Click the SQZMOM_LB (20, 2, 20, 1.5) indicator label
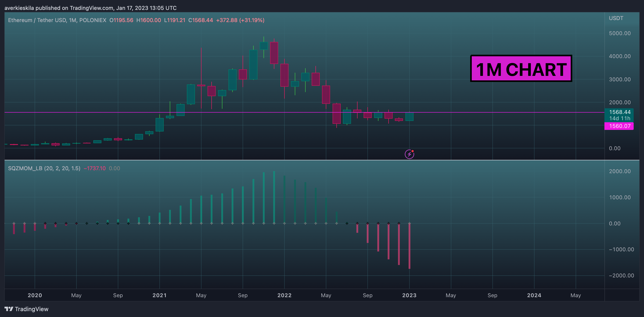This screenshot has width=644, height=317. 44,168
